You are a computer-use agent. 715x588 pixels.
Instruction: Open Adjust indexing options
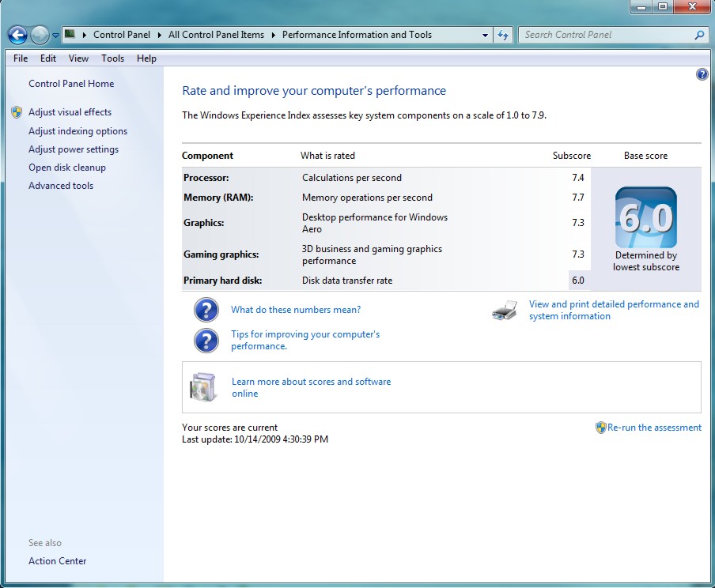[x=78, y=131]
